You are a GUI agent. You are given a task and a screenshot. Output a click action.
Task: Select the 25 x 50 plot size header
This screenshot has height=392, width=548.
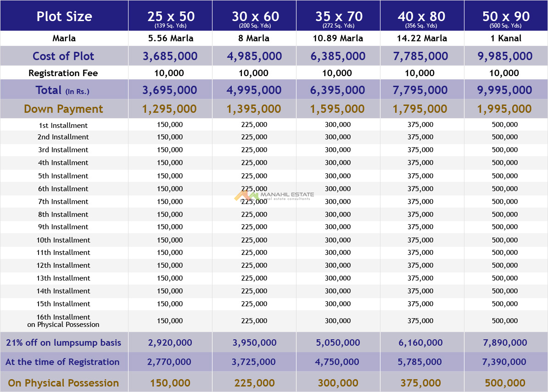pos(171,17)
